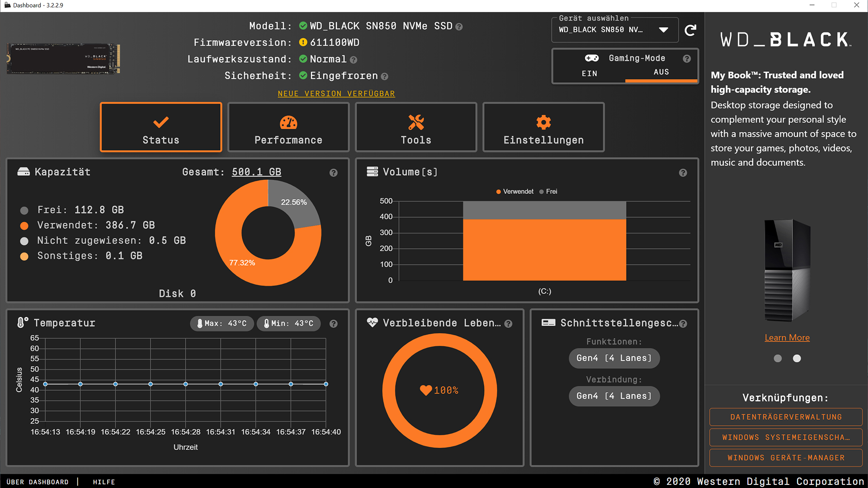Click the thermometer icon next to Temperatur

coord(22,322)
